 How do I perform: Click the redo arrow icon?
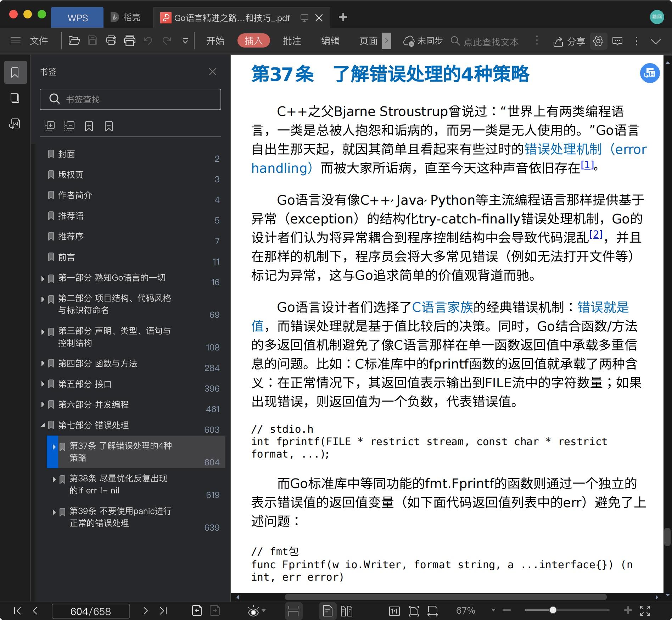[167, 41]
